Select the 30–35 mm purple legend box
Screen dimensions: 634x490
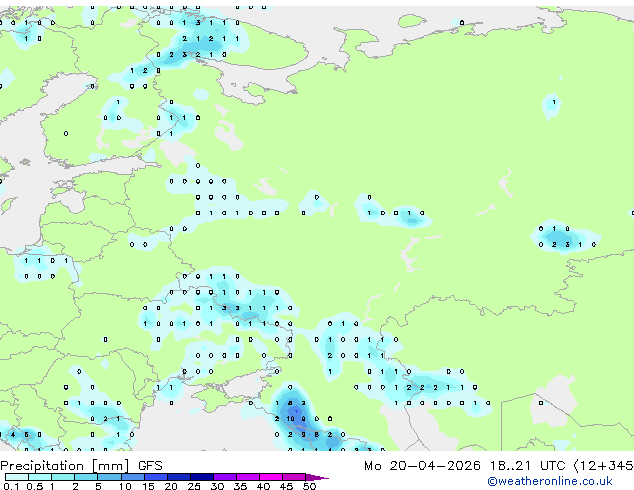(x=224, y=477)
